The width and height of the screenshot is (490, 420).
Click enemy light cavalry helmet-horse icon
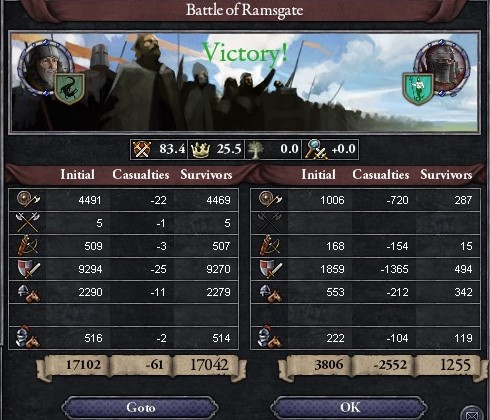pyautogui.click(x=270, y=293)
